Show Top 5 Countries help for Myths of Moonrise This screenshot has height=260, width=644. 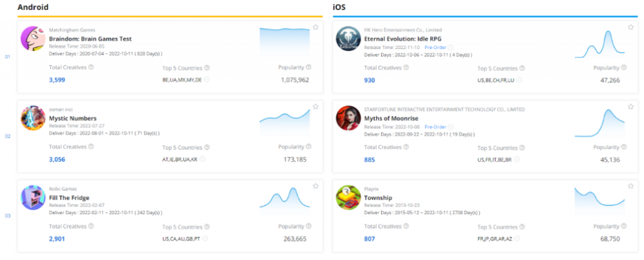[x=522, y=148]
